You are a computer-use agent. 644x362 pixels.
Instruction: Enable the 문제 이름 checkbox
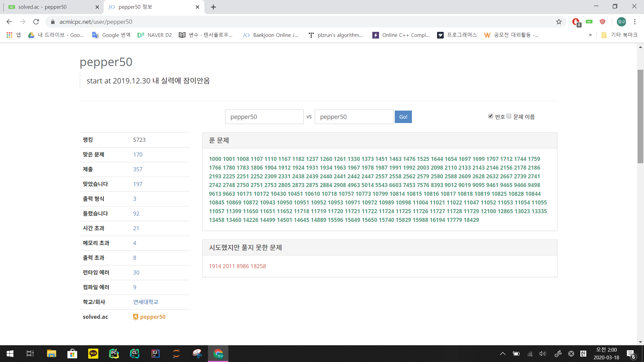click(509, 116)
